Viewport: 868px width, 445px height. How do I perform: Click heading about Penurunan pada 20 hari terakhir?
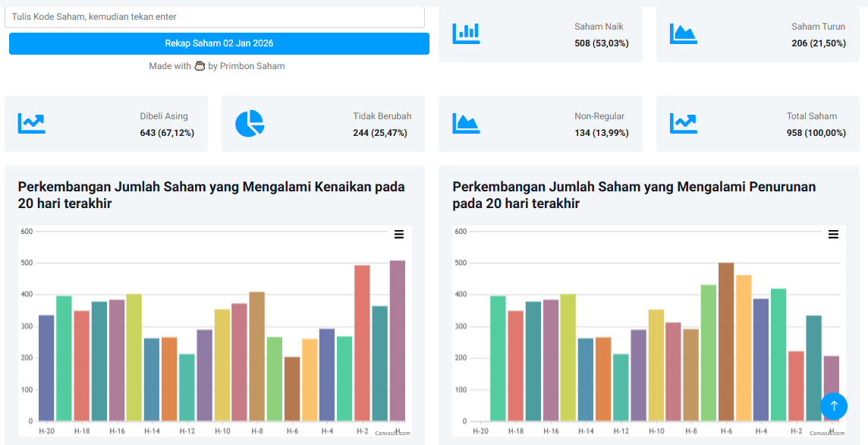click(x=634, y=195)
